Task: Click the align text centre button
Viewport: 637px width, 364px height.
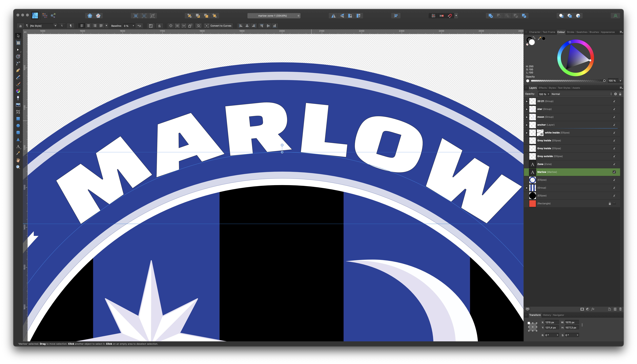Action: tap(88, 26)
